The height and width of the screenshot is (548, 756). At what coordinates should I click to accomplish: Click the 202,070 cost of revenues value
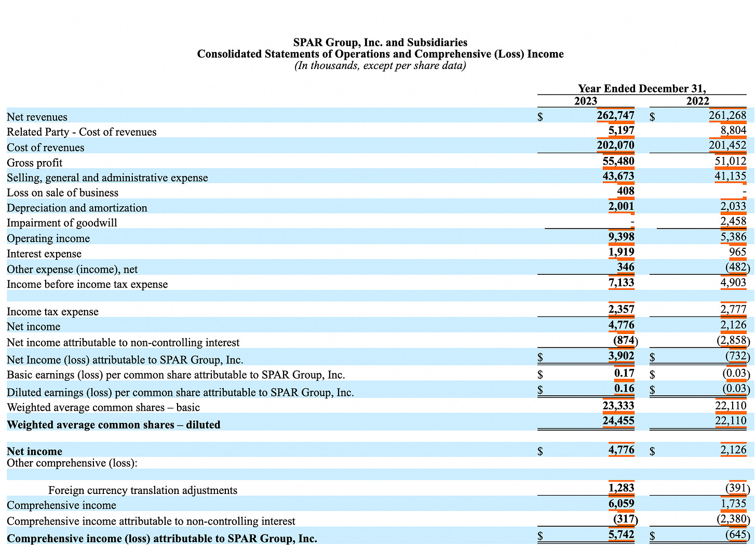click(x=615, y=145)
